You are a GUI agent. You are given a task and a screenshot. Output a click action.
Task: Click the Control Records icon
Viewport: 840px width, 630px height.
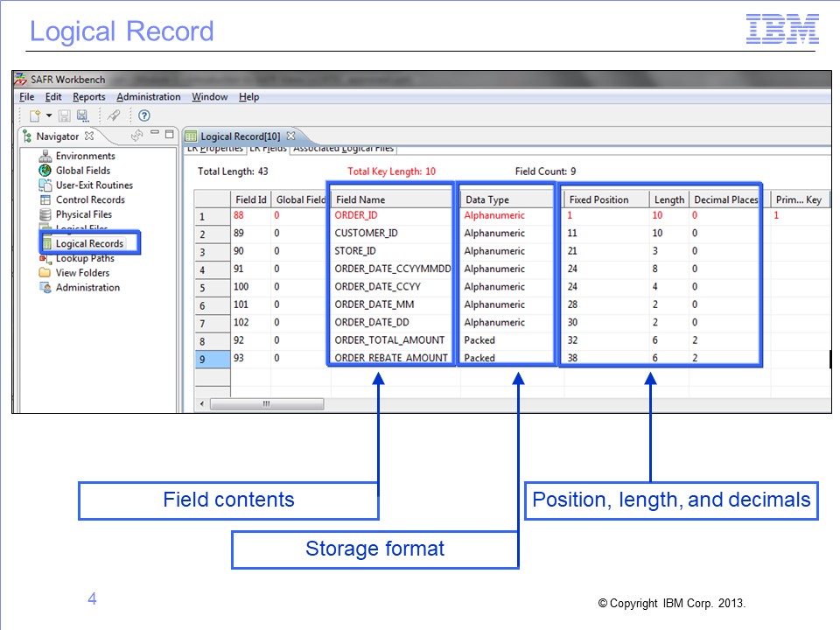click(x=45, y=199)
